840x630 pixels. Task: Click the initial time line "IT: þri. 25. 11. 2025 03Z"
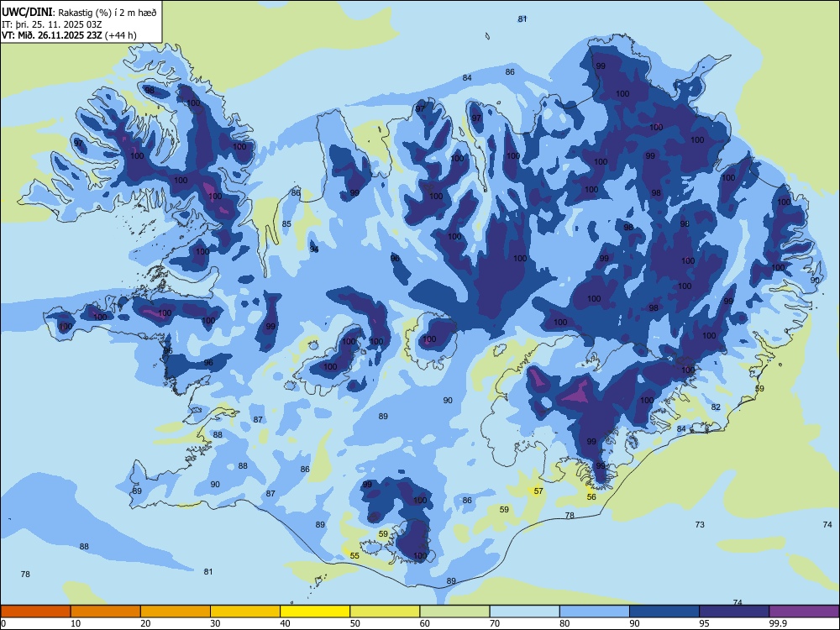click(52, 24)
